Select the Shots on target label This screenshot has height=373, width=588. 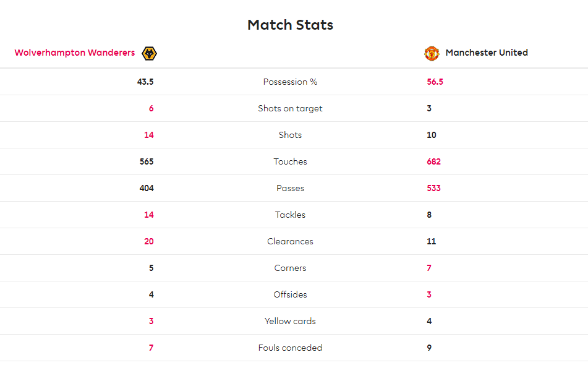pyautogui.click(x=290, y=108)
